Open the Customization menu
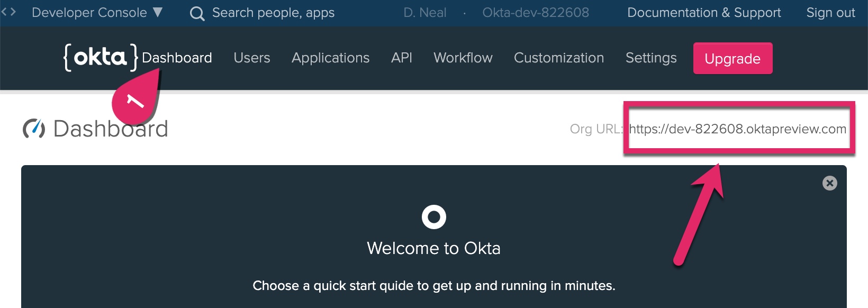Screen dimensions: 868x308 pos(558,58)
